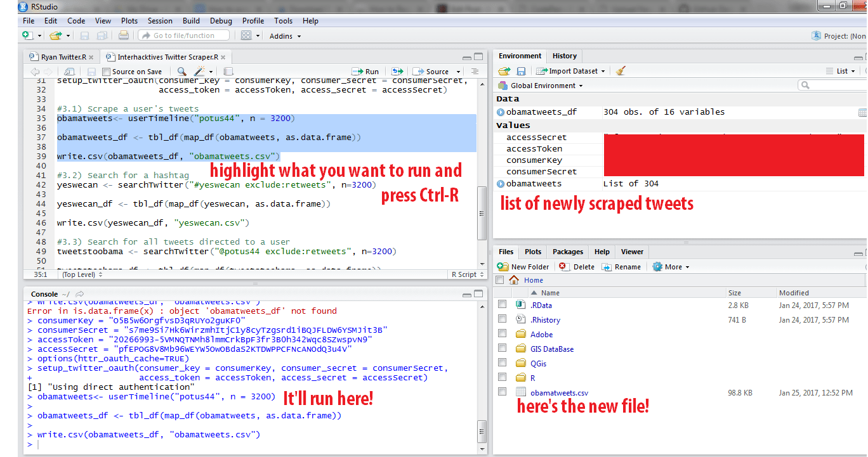View obamatweets_df with the table grid icon
Viewport: 868px width, 457px height.
click(x=862, y=112)
